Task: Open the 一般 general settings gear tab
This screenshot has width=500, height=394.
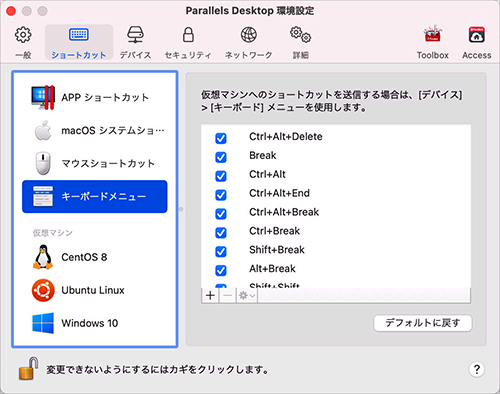Action: point(23,43)
